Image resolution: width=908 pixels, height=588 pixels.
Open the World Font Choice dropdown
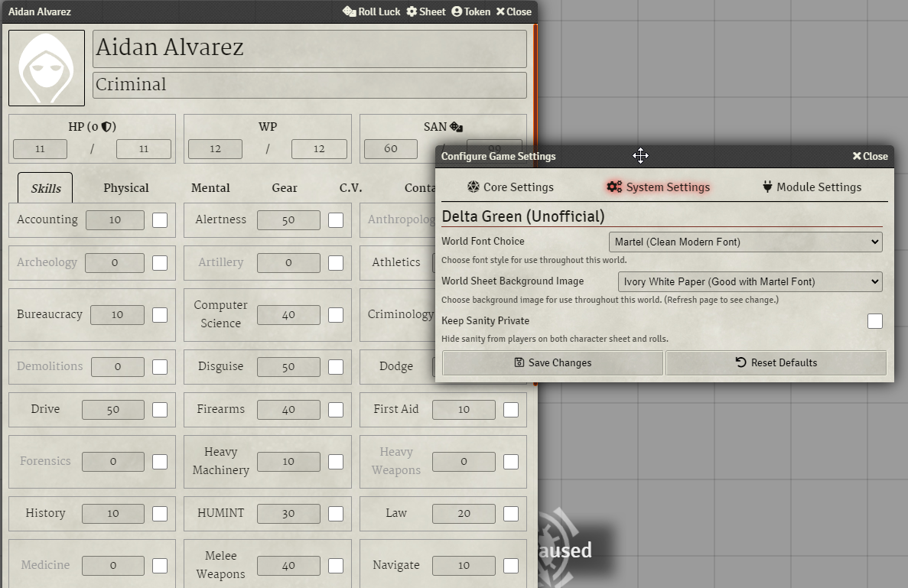pos(745,242)
